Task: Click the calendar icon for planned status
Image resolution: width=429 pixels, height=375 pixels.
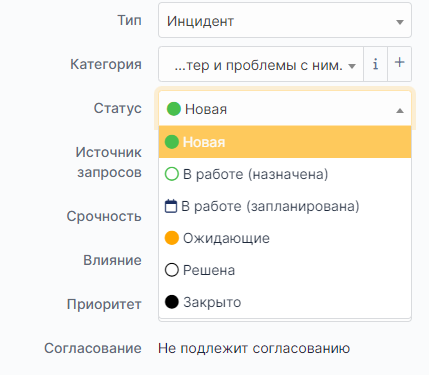Action: click(x=171, y=206)
